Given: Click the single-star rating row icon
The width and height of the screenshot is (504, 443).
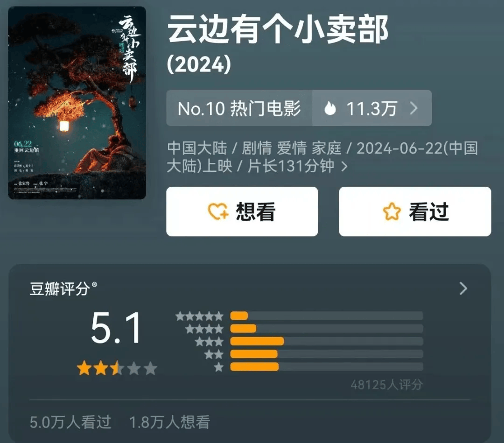Looking at the screenshot, I should point(218,367).
